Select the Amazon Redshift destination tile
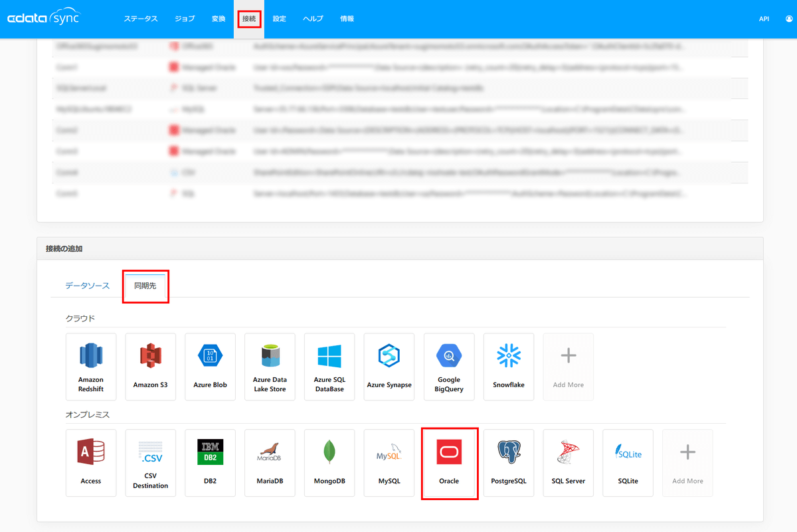This screenshot has height=532, width=797. point(91,367)
